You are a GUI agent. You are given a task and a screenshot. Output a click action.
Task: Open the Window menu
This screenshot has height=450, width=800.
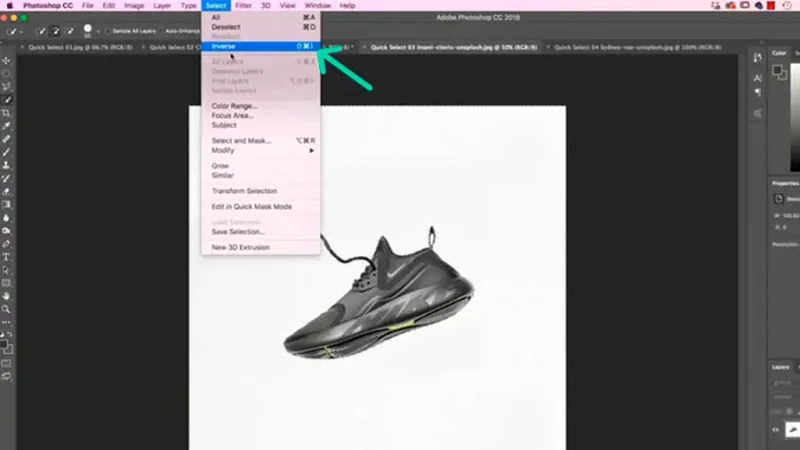pos(317,6)
